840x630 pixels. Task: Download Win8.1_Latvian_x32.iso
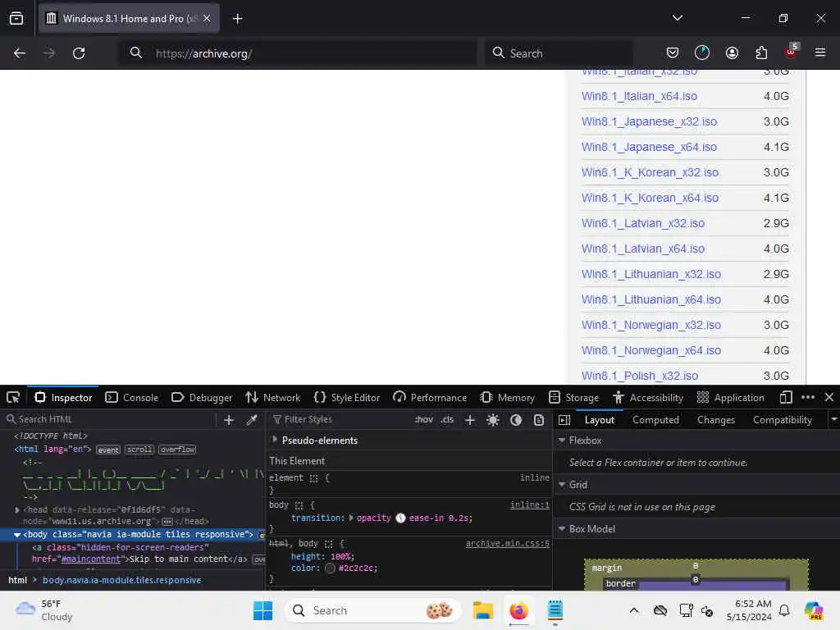[643, 223]
